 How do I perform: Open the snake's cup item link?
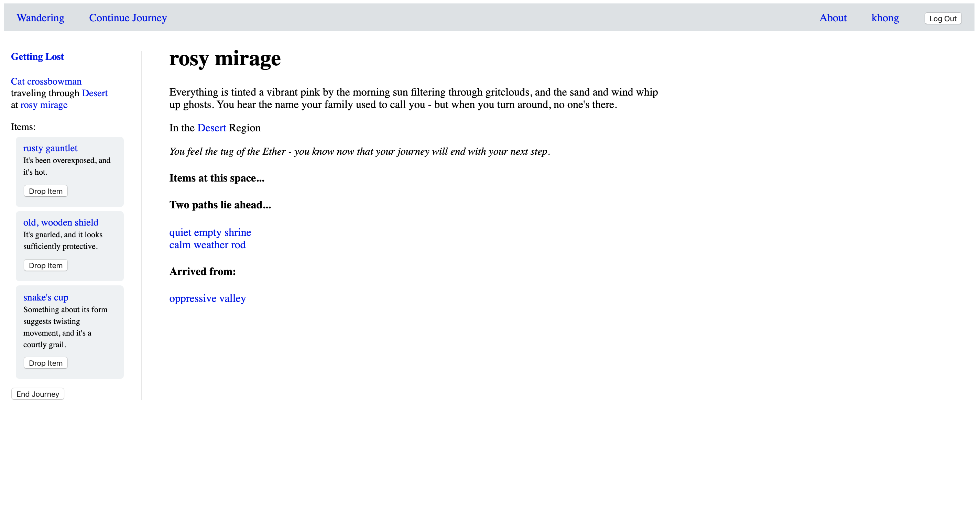(46, 297)
